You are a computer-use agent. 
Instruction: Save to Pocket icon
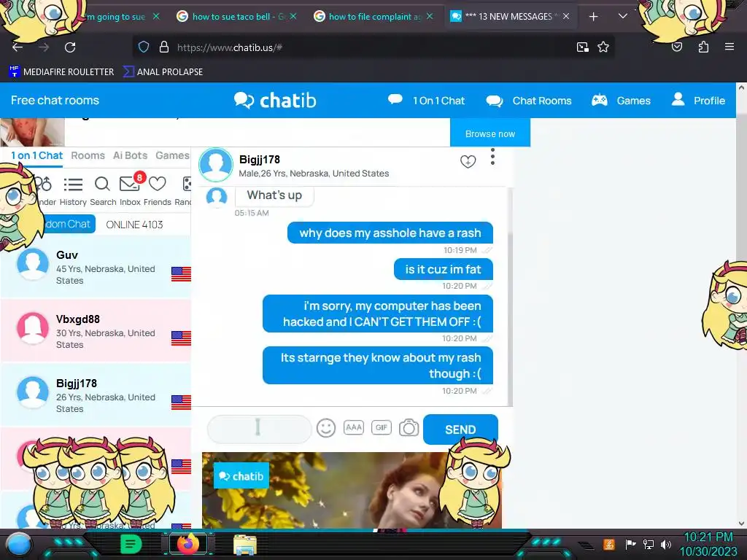coord(677,47)
